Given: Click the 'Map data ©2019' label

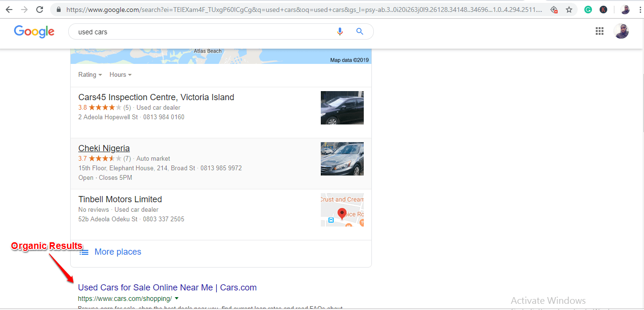Looking at the screenshot, I should 349,60.
